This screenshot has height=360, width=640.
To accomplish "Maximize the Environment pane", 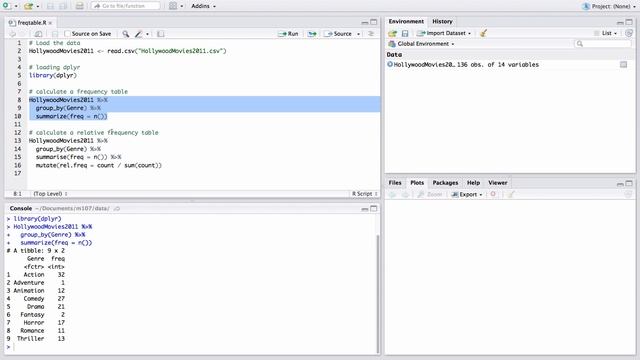I will [x=629, y=22].
